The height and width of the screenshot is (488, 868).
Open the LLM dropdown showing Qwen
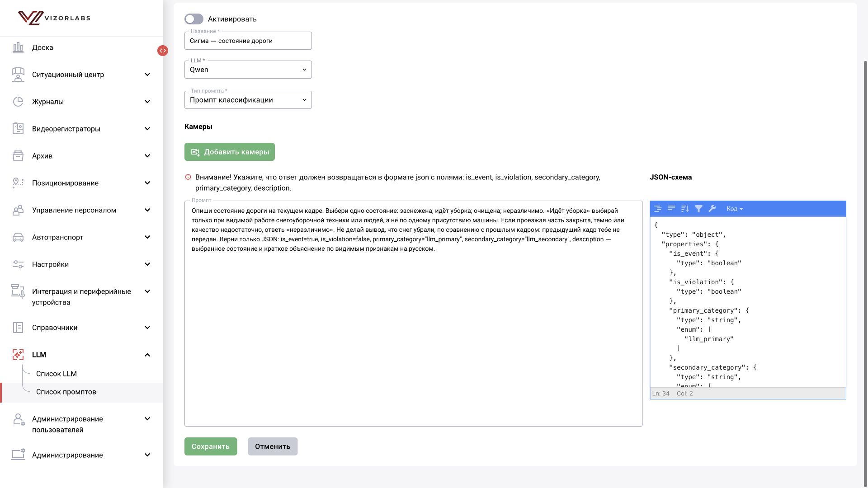[x=248, y=70]
